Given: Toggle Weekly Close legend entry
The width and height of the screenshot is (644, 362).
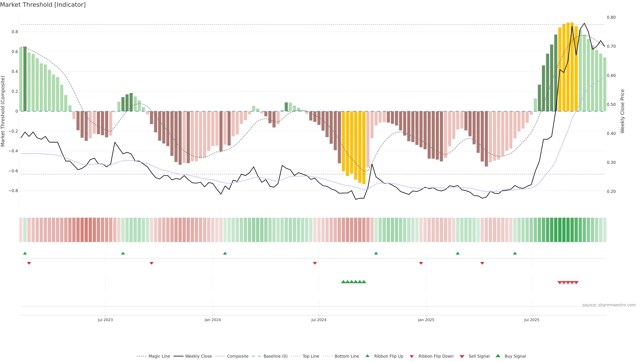Looking at the screenshot, I should pyautogui.click(x=198, y=356).
